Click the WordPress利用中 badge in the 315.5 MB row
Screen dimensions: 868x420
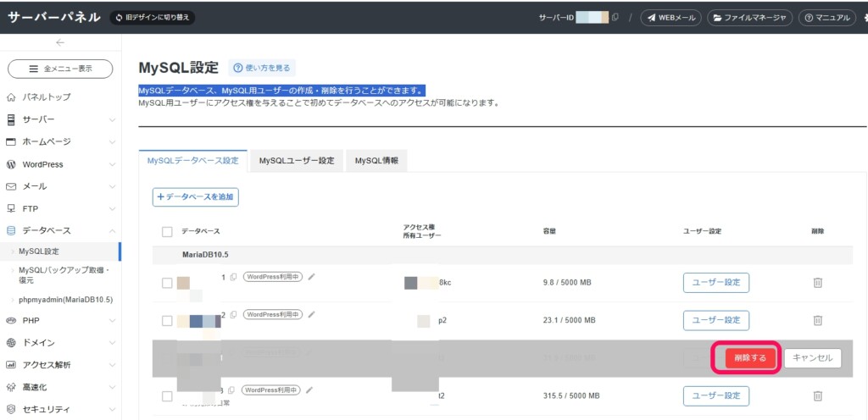pyautogui.click(x=273, y=390)
